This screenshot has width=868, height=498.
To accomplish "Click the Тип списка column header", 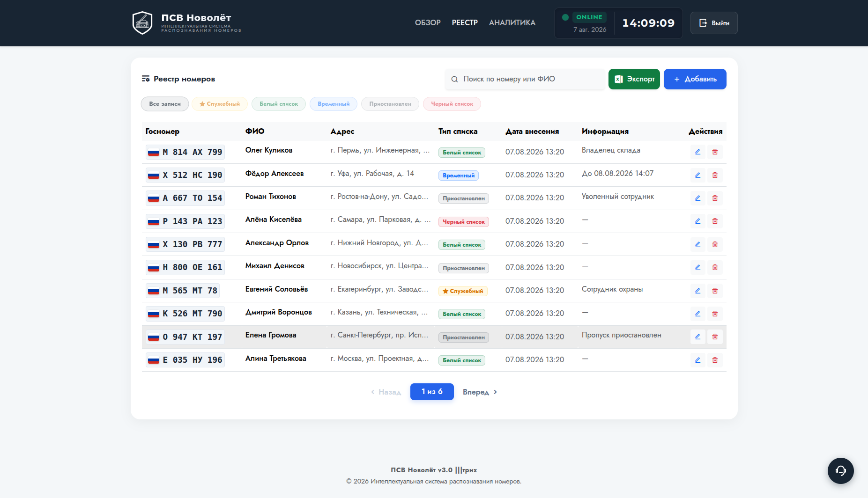I will tap(458, 132).
